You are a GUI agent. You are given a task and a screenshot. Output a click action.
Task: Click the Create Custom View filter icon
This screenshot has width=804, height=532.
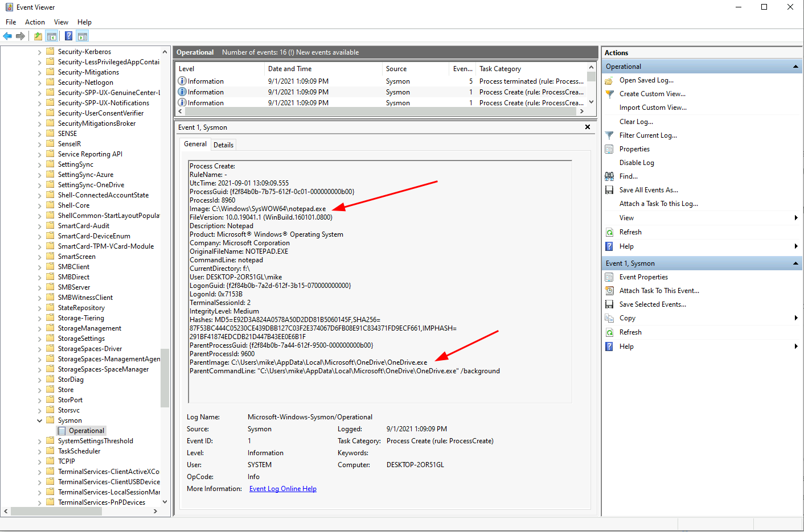(609, 93)
